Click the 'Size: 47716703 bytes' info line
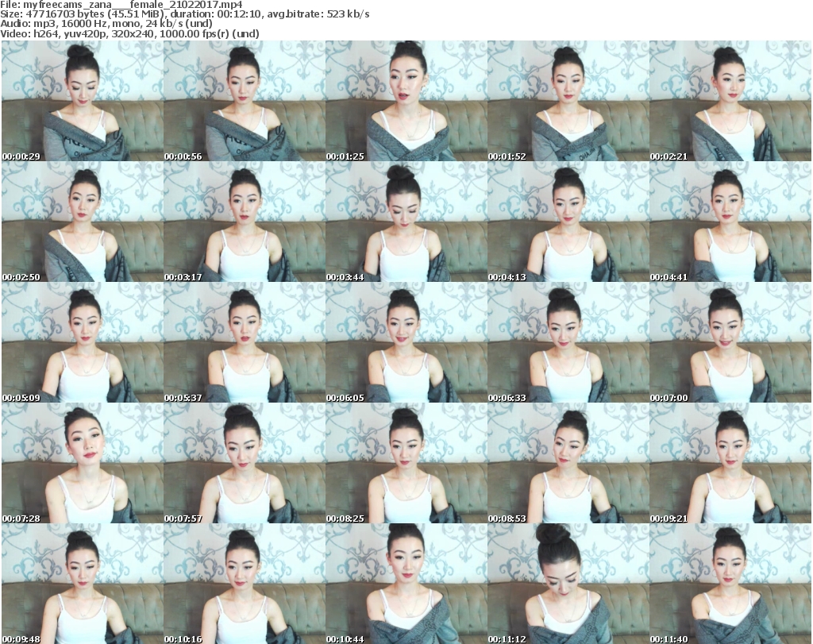This screenshot has height=644, width=813. [184, 14]
